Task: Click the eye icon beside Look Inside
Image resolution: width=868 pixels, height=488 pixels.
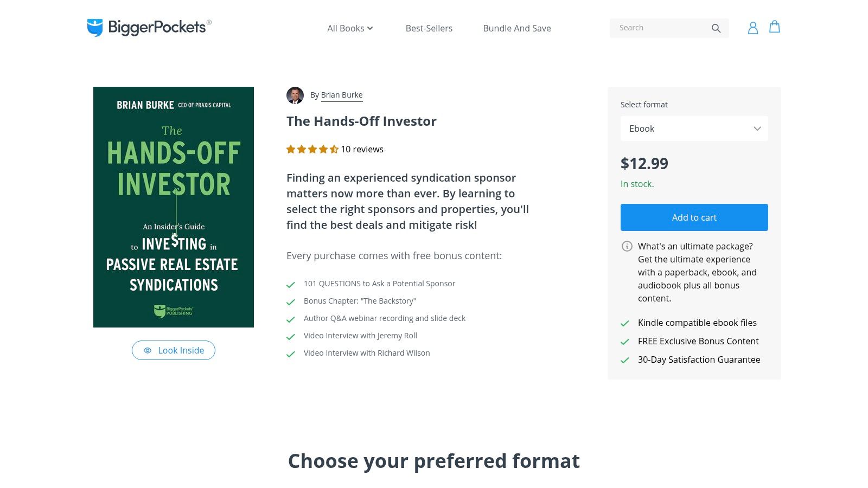Action: 146,350
